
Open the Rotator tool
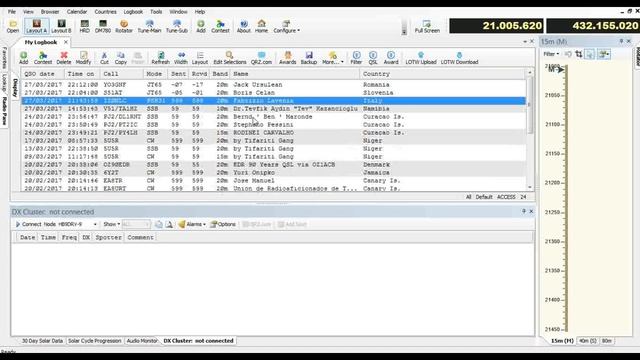(124, 27)
